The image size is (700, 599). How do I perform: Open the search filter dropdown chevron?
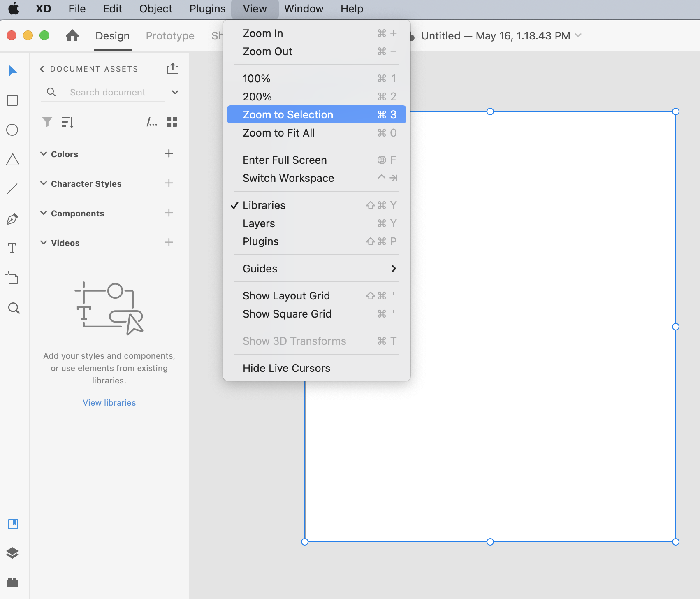coord(175,92)
